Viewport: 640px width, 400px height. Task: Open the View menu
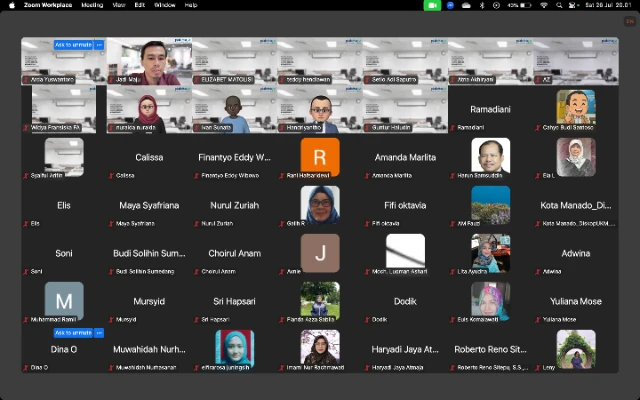pos(119,5)
